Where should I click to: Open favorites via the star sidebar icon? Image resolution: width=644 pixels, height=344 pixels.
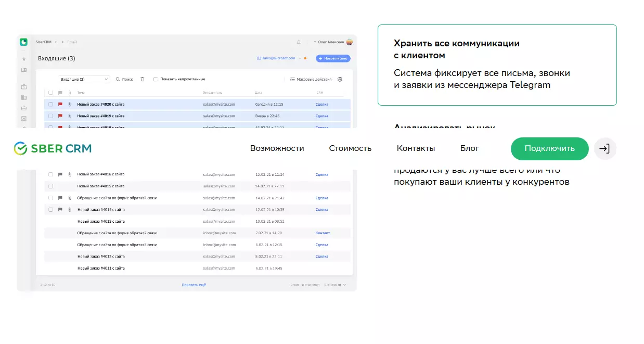24,59
